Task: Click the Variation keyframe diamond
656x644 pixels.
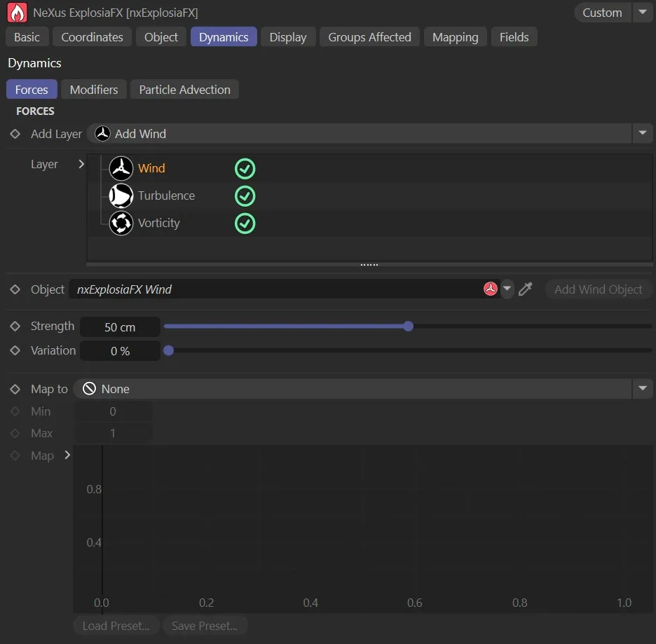Action: (x=15, y=350)
